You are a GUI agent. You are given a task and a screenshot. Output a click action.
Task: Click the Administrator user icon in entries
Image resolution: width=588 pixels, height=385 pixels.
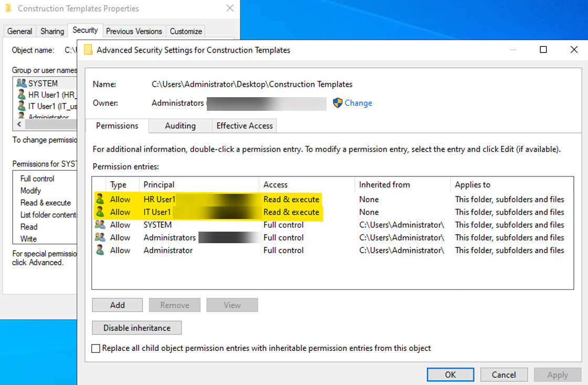coord(100,251)
